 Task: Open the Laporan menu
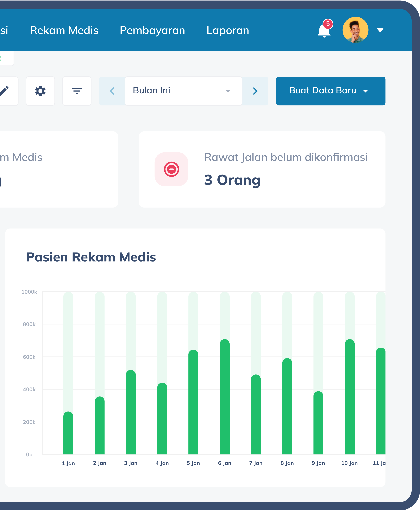[228, 30]
